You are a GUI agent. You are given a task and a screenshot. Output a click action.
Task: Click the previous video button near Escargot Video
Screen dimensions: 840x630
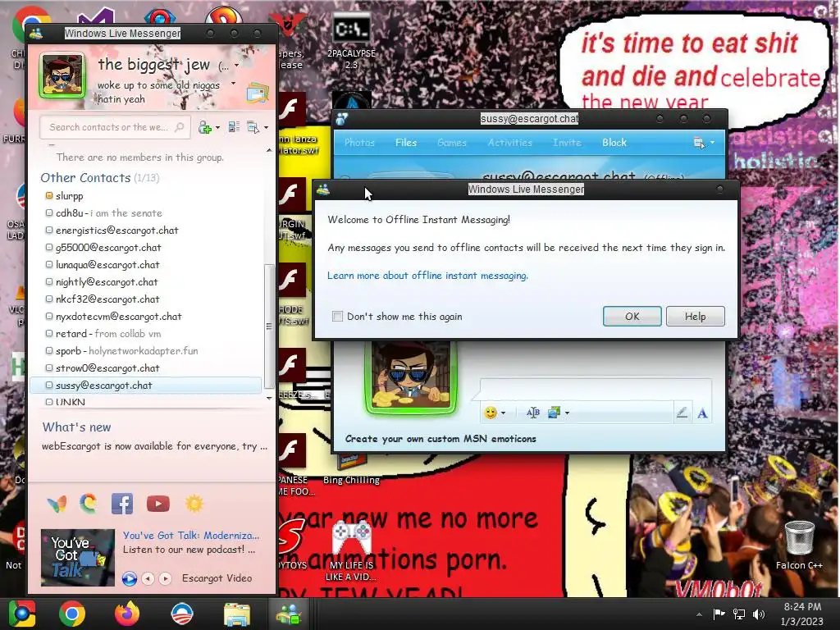click(148, 578)
